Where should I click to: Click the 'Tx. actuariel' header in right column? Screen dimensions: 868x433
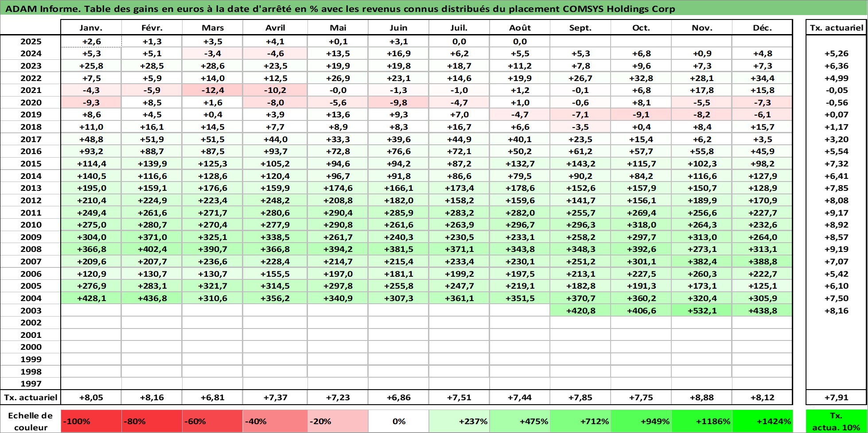pyautogui.click(x=837, y=27)
